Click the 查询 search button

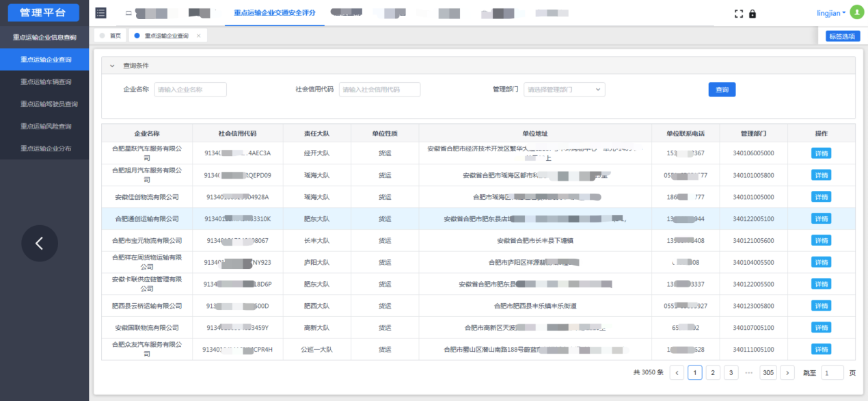[722, 90]
